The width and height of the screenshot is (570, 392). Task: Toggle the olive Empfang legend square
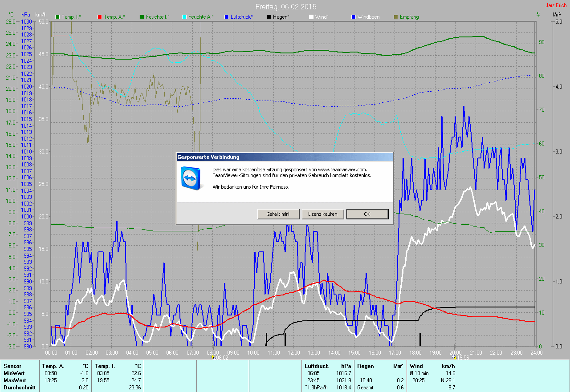[396, 17]
